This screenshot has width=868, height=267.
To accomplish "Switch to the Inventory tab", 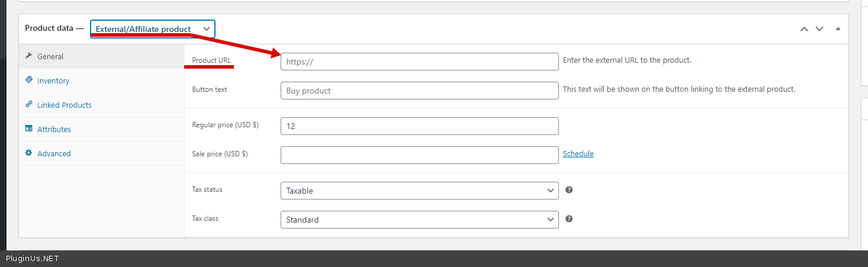I will [x=53, y=81].
